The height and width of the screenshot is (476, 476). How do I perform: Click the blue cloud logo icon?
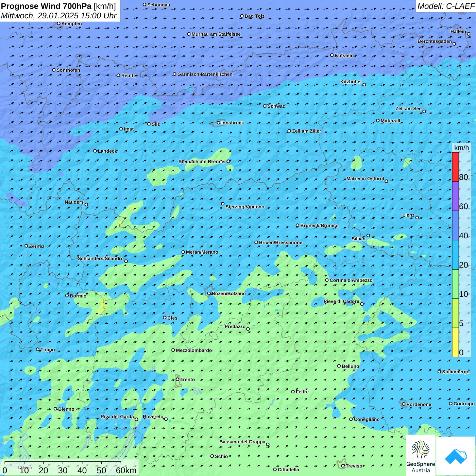[456, 456]
